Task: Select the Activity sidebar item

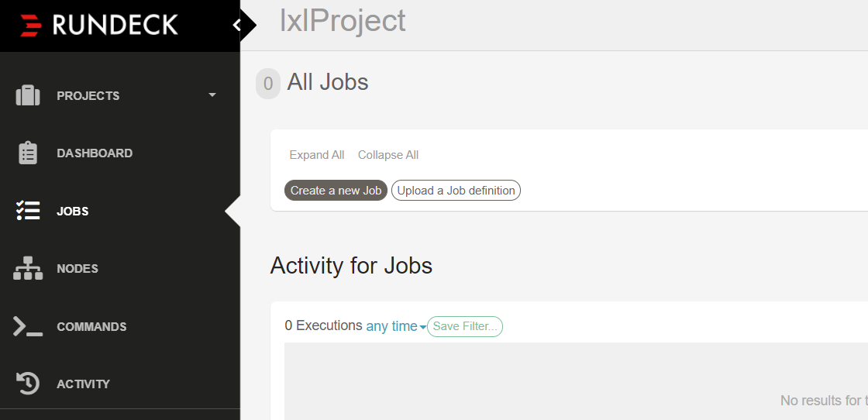Action: (x=83, y=384)
